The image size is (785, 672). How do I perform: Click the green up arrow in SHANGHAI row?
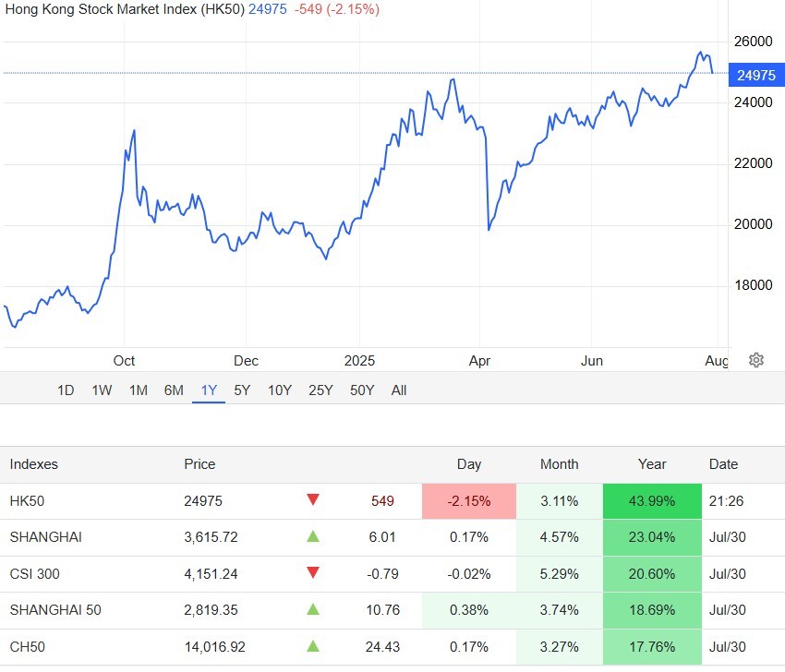[313, 536]
